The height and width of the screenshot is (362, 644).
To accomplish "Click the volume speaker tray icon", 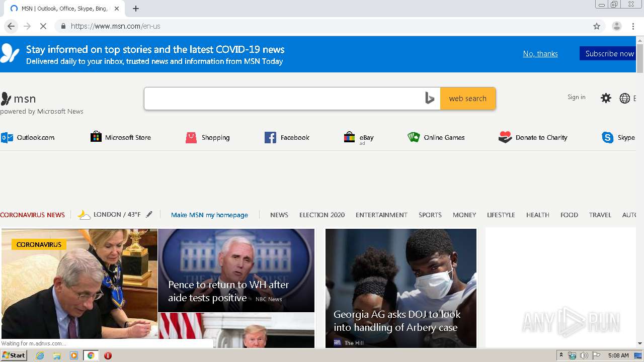I will [x=584, y=355].
